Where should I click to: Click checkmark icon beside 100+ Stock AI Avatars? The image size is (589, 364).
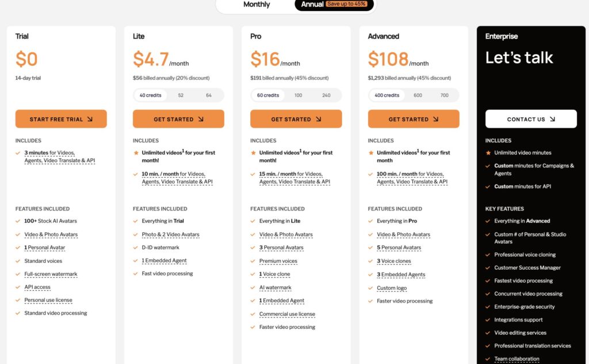(x=18, y=221)
